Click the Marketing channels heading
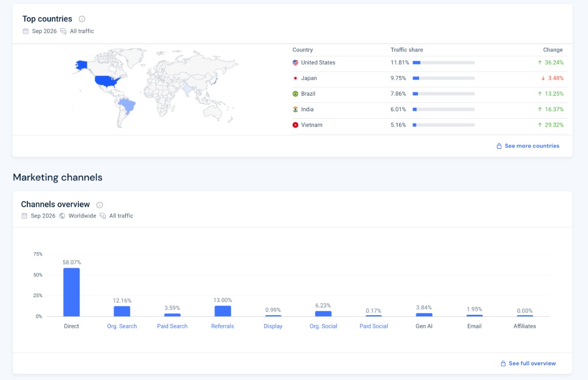Screen dimensions: 588x380 (x=58, y=177)
